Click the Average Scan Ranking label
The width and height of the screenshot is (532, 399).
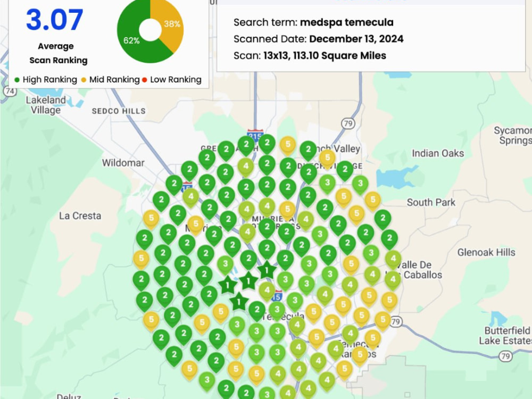coord(57,53)
